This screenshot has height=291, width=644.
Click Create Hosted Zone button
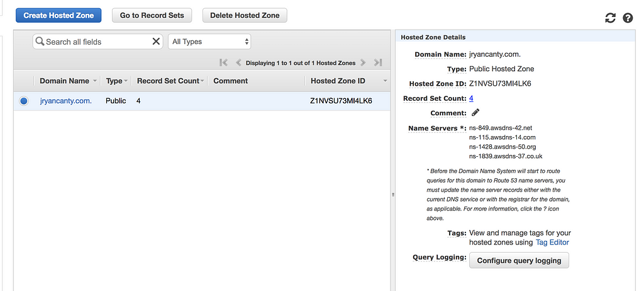click(x=58, y=16)
